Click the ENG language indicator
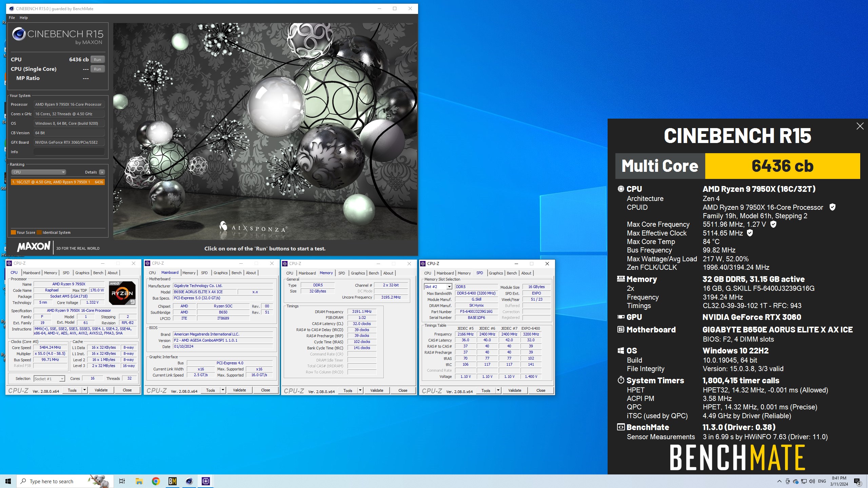The width and height of the screenshot is (868, 488). coord(822,481)
